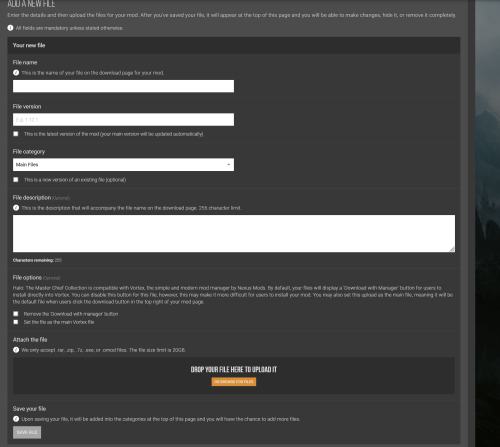Tick the latest version of the mod checkbox
Image resolution: width=500 pixels, height=447 pixels.
pyautogui.click(x=16, y=134)
